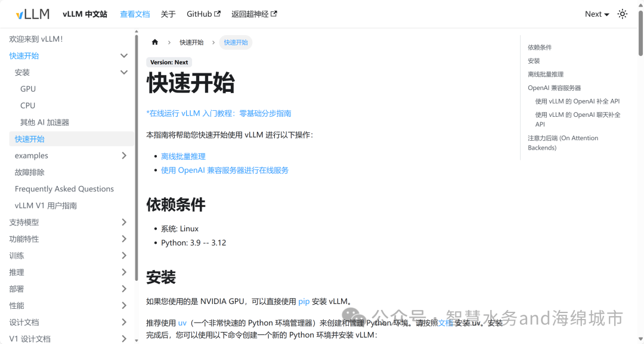Select the GPU install page
The width and height of the screenshot is (644, 344).
[28, 89]
